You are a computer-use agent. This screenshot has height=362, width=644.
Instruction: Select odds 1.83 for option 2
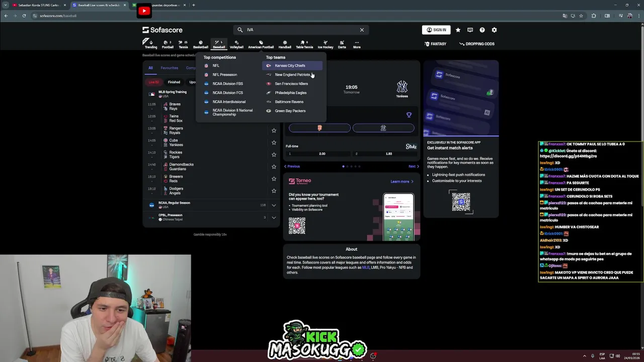tap(386, 154)
